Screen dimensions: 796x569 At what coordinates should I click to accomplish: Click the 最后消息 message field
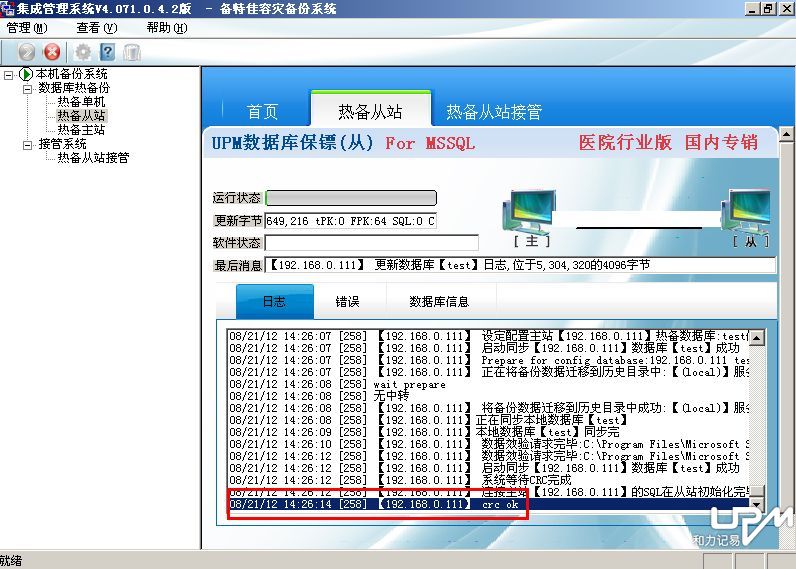(x=520, y=264)
